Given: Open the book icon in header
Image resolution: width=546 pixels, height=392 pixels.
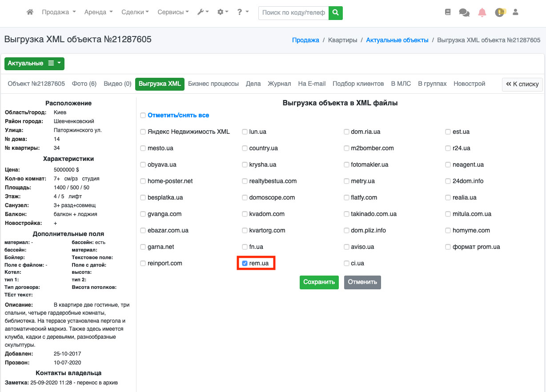Looking at the screenshot, I should (448, 12).
